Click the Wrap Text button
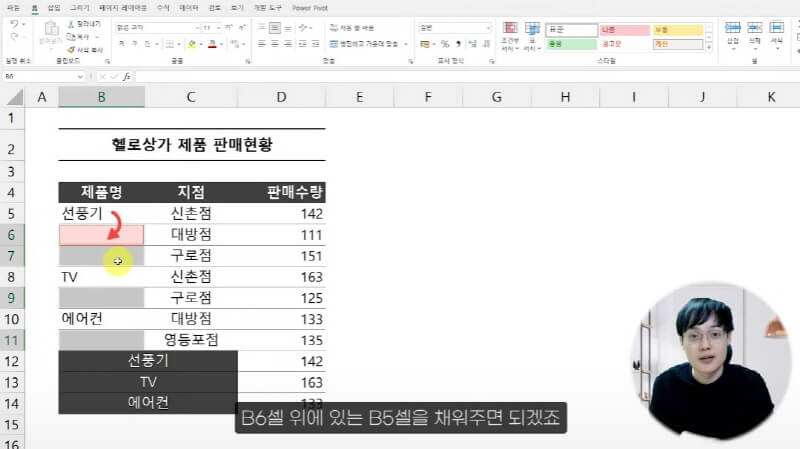 (352, 28)
